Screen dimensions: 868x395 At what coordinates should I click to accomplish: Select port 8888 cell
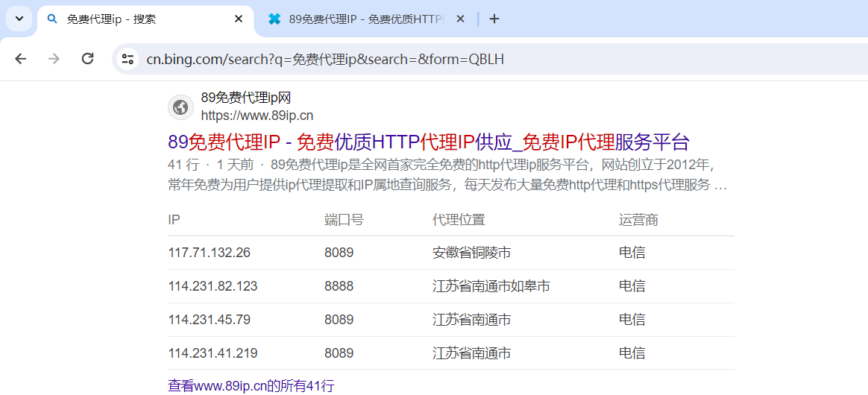pos(339,286)
